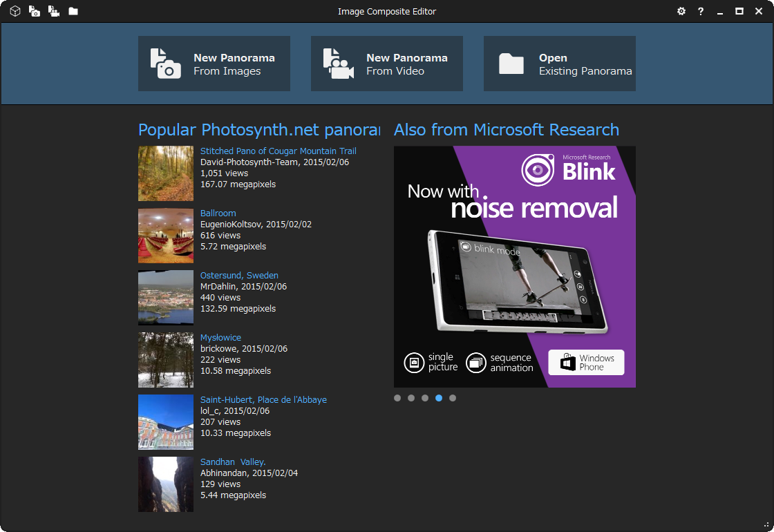The width and height of the screenshot is (774, 532).
Task: Click the Open folder icon in the toolbar
Action: coord(72,11)
